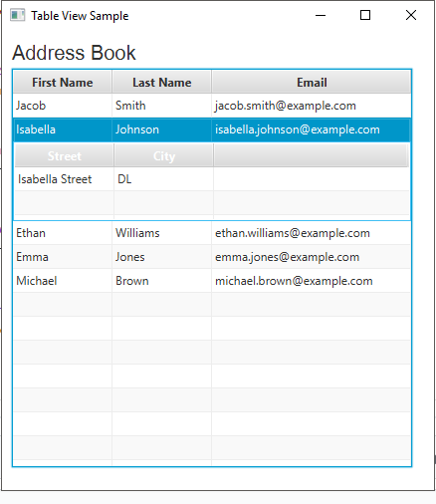Screen dimensions: 436x504
Task: Click the DL city cell
Action: [164, 179]
